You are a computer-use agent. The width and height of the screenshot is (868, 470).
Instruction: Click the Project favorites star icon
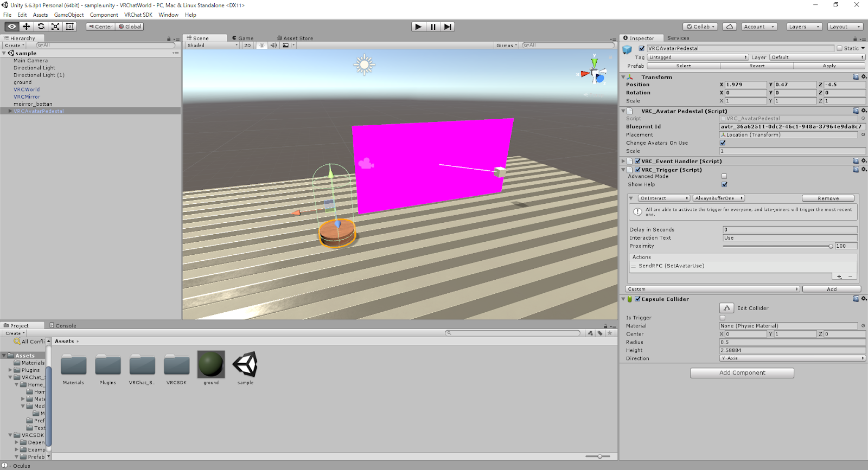tap(610, 333)
